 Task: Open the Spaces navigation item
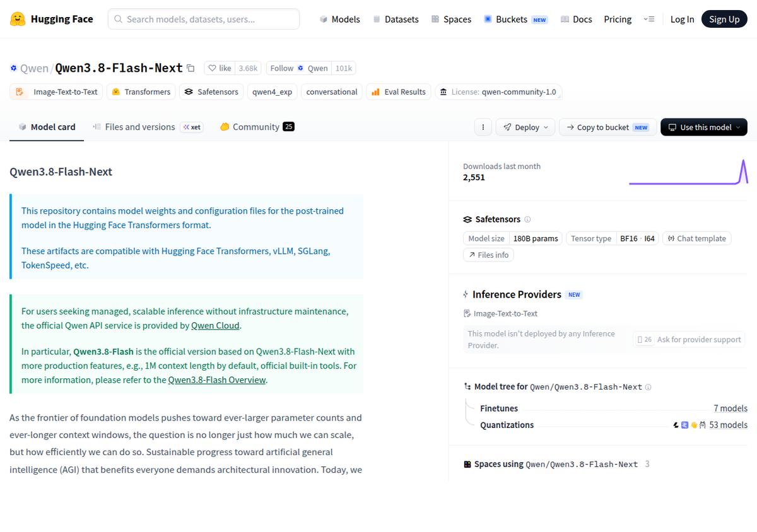[451, 20]
